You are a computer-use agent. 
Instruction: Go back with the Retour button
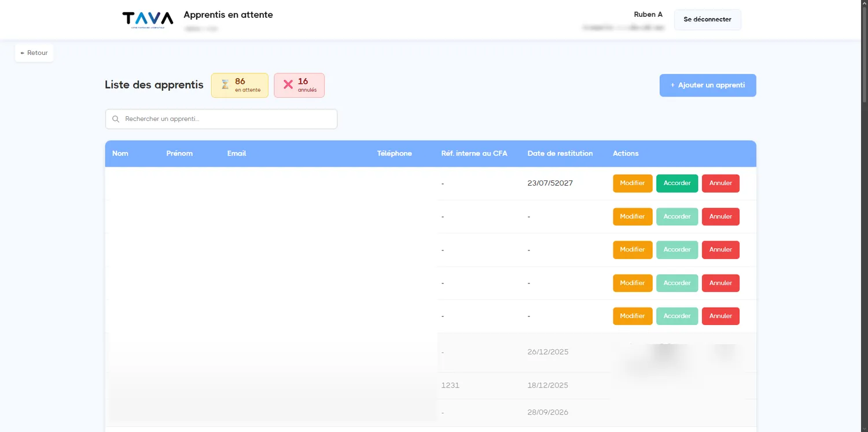tap(34, 53)
